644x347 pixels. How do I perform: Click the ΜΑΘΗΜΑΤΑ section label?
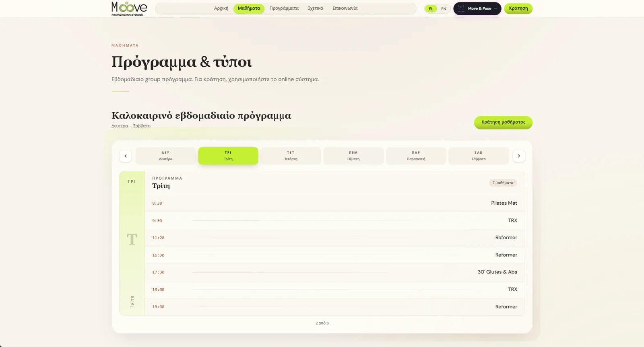point(125,45)
